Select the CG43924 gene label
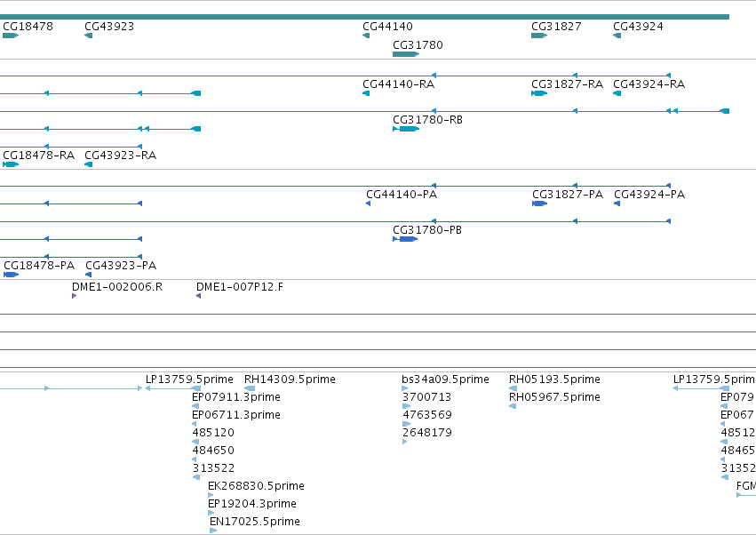Image resolution: width=756 pixels, height=535 pixels. 638,27
